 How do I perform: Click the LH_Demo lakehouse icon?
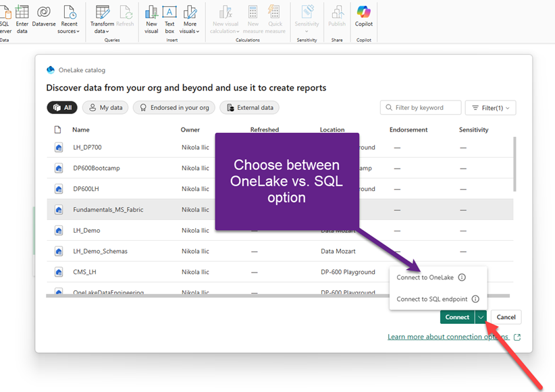[59, 231]
